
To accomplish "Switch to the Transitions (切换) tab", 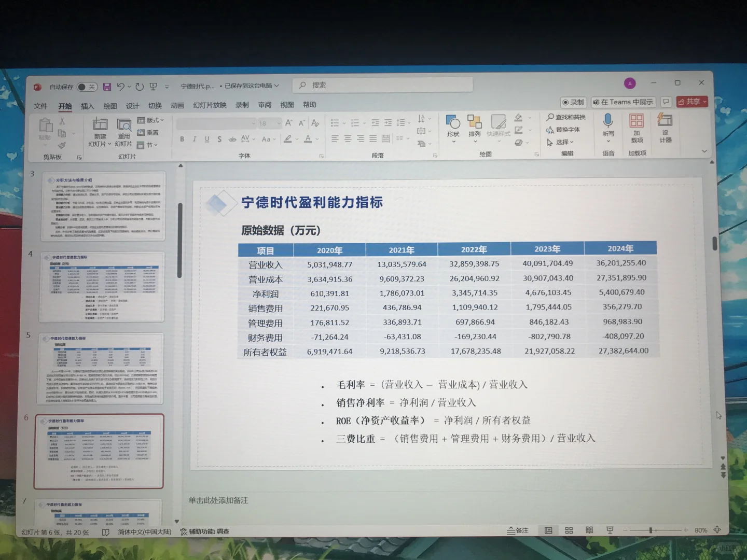I will (x=155, y=105).
